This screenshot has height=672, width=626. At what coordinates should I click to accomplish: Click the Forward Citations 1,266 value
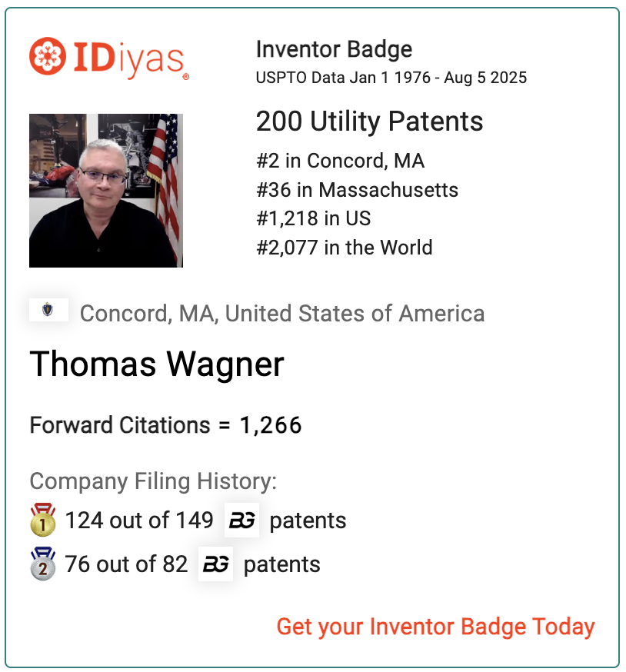pos(271,425)
